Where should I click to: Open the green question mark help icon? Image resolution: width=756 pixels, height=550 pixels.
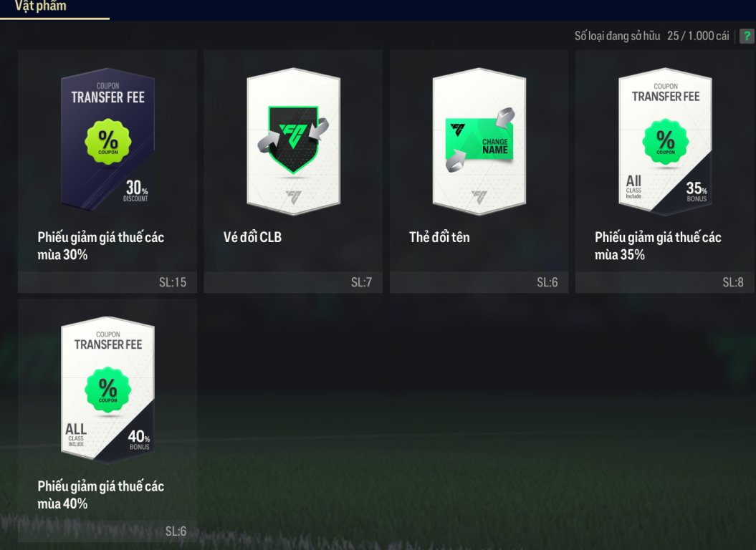747,36
